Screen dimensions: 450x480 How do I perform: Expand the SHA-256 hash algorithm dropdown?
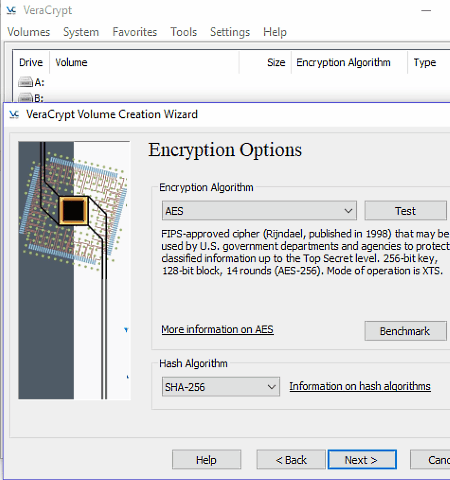221,387
